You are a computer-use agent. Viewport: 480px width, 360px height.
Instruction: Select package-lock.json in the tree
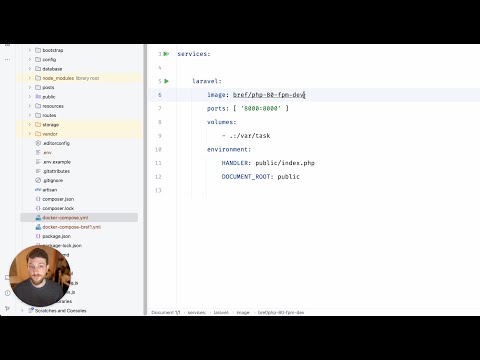coord(62,246)
